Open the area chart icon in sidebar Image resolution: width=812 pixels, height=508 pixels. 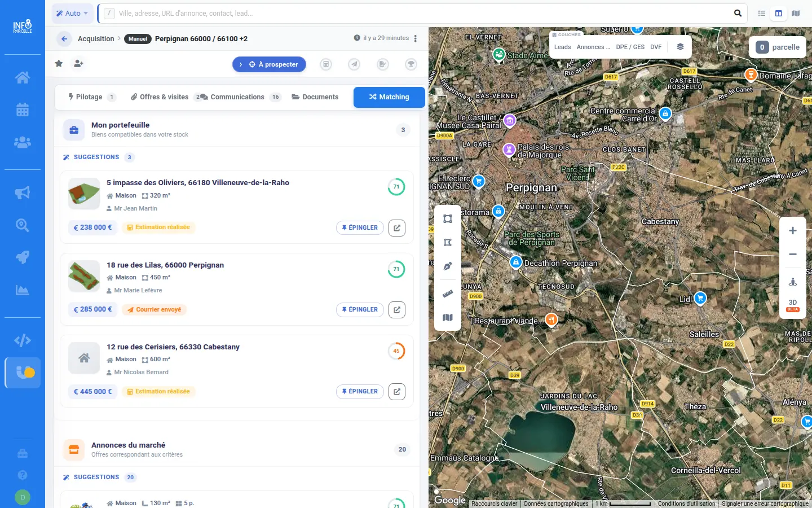[x=23, y=290]
